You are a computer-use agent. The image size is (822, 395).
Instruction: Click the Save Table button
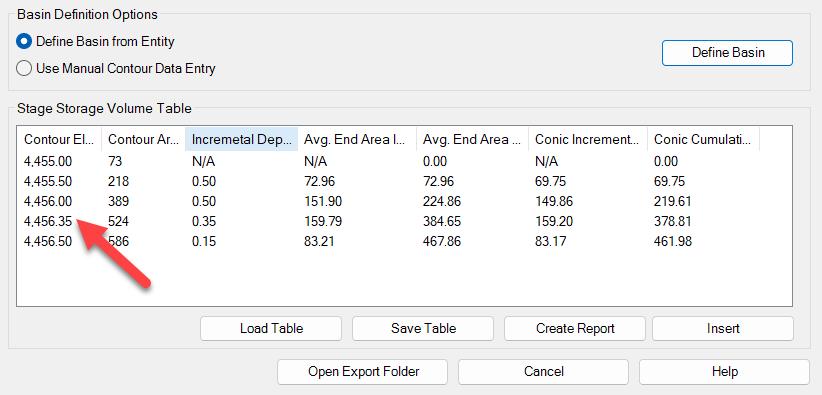click(423, 328)
